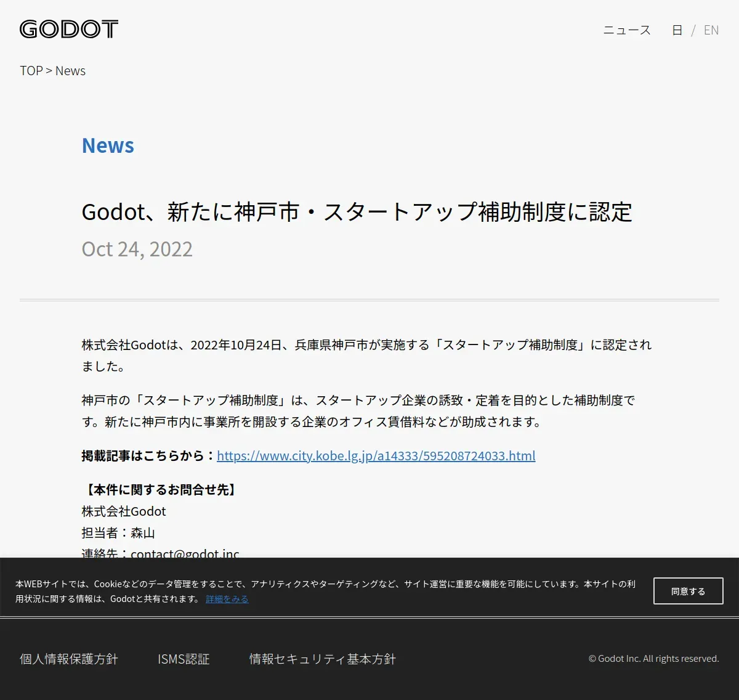Open 詳細をみる cookie details link
This screenshot has width=739, height=700.
[227, 599]
